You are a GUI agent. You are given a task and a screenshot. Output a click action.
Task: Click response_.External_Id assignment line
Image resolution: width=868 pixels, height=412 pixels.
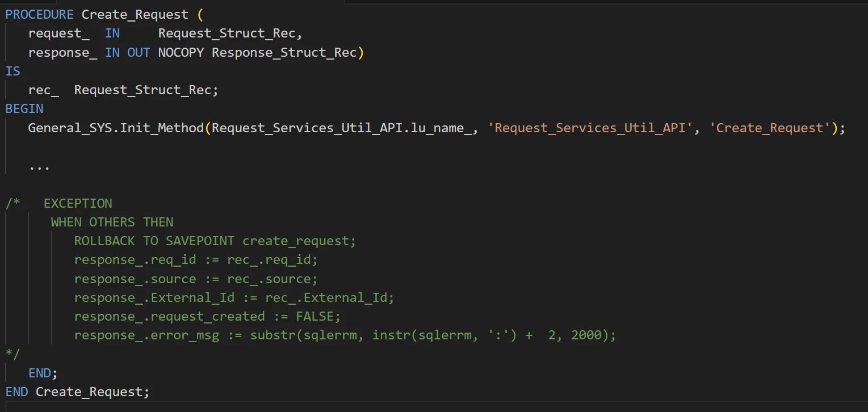(234, 297)
